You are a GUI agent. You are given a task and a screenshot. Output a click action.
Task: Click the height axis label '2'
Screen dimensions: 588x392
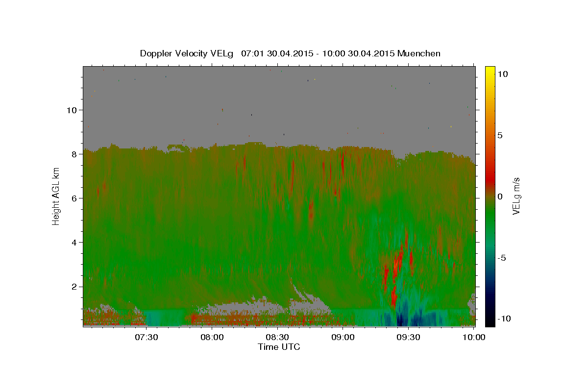point(75,287)
